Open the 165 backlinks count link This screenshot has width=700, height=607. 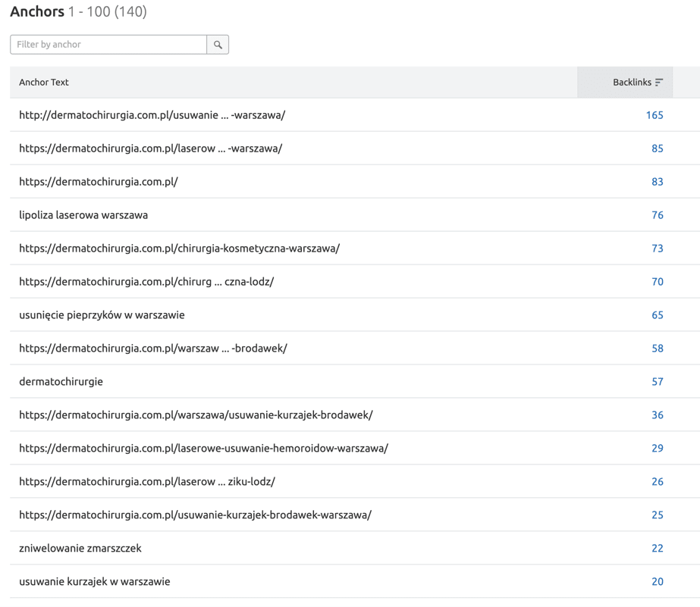654,115
